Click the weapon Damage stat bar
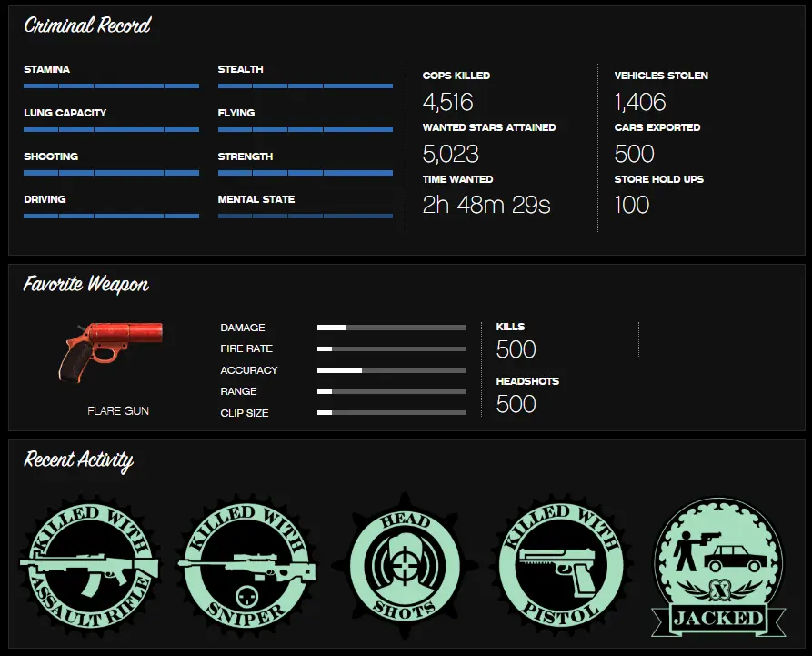This screenshot has height=656, width=812. click(392, 328)
